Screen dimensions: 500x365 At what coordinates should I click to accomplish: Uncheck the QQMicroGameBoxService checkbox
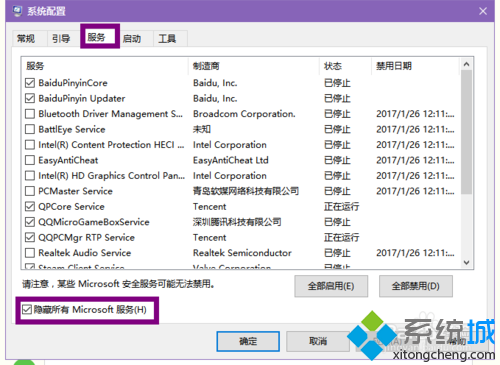tap(30, 222)
